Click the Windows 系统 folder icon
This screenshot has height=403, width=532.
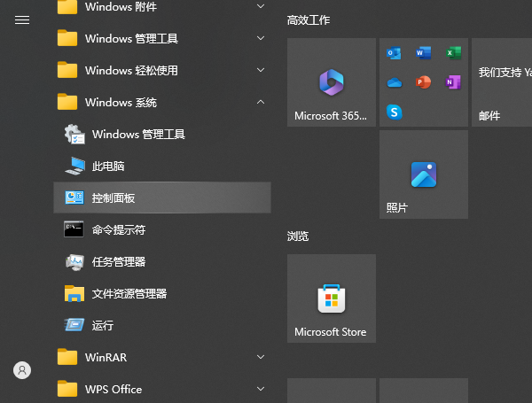(67, 102)
